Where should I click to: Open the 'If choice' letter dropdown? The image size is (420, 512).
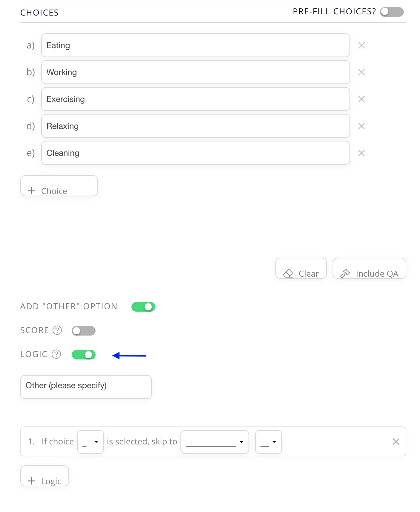tap(91, 442)
